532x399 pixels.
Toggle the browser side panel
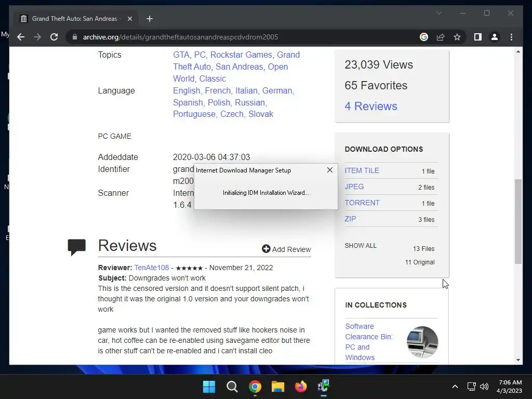(x=478, y=37)
